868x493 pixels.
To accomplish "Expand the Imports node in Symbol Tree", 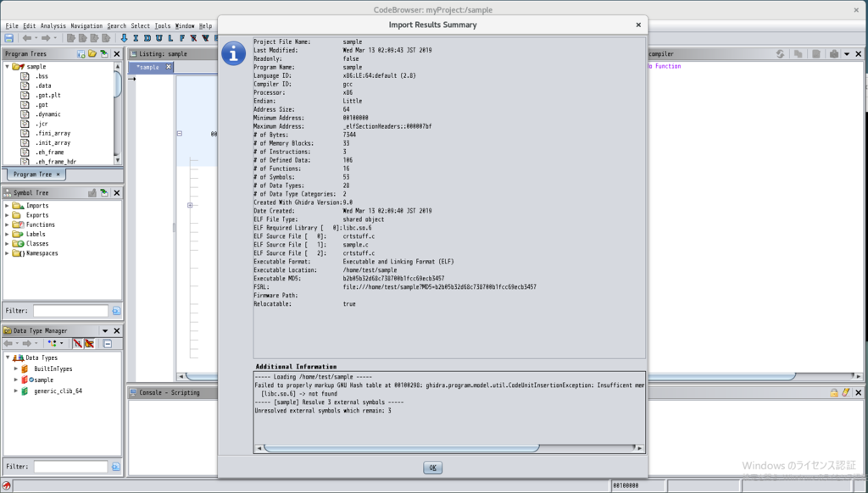I will point(7,206).
